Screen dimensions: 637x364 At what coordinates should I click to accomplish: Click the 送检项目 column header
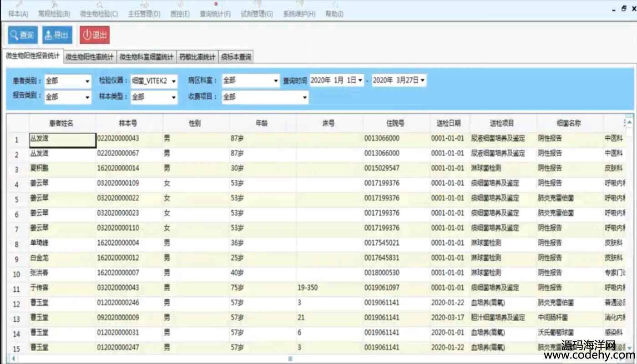(504, 123)
